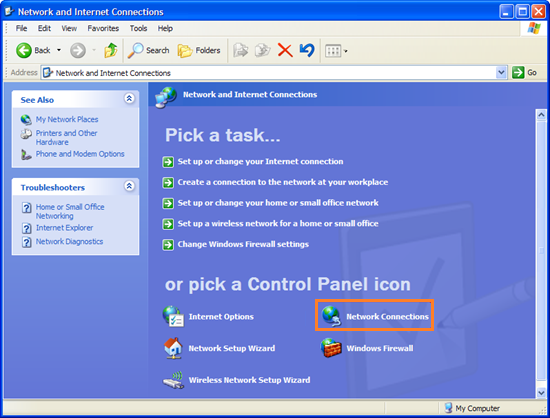Click arrow icon beside Firewall settings task
The height and width of the screenshot is (418, 550).
[168, 245]
